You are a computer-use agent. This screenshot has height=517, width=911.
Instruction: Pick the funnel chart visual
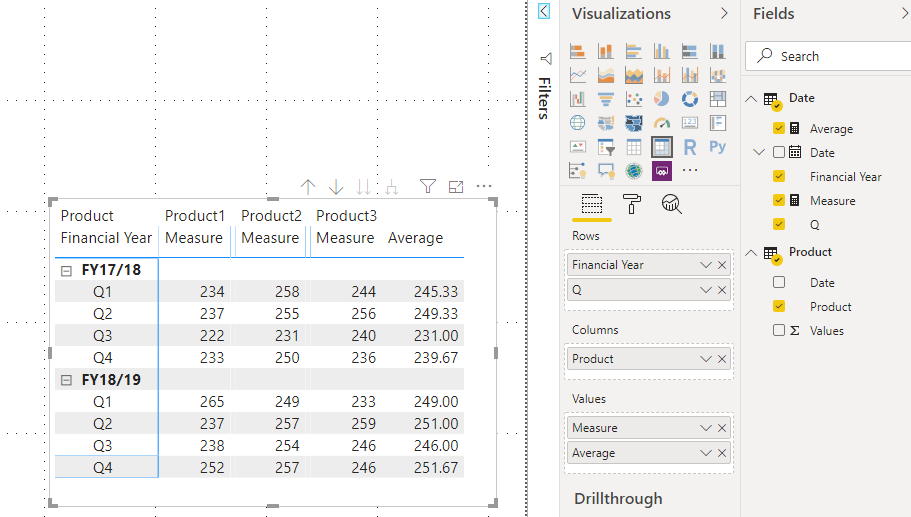(605, 99)
